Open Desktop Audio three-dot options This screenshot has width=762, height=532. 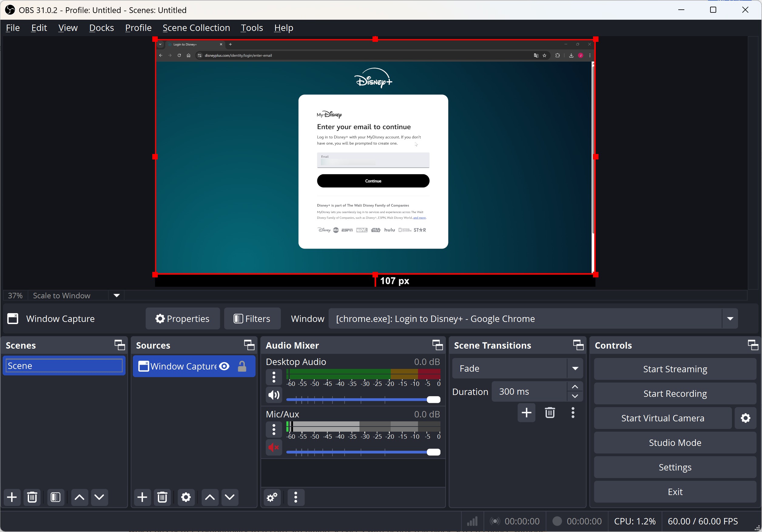(274, 377)
